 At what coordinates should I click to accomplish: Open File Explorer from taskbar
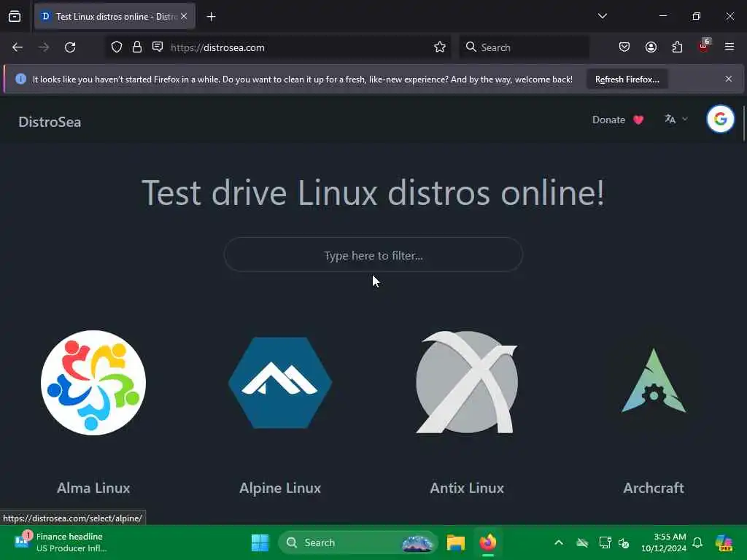pos(455,542)
